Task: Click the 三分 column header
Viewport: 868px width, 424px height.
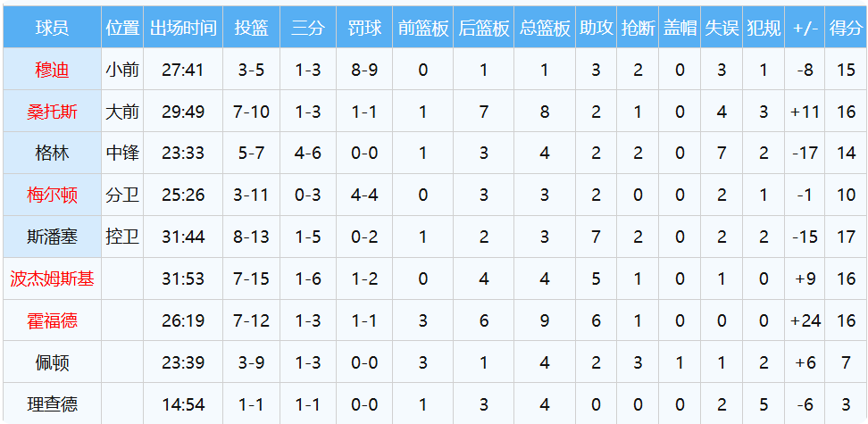Action: point(308,29)
